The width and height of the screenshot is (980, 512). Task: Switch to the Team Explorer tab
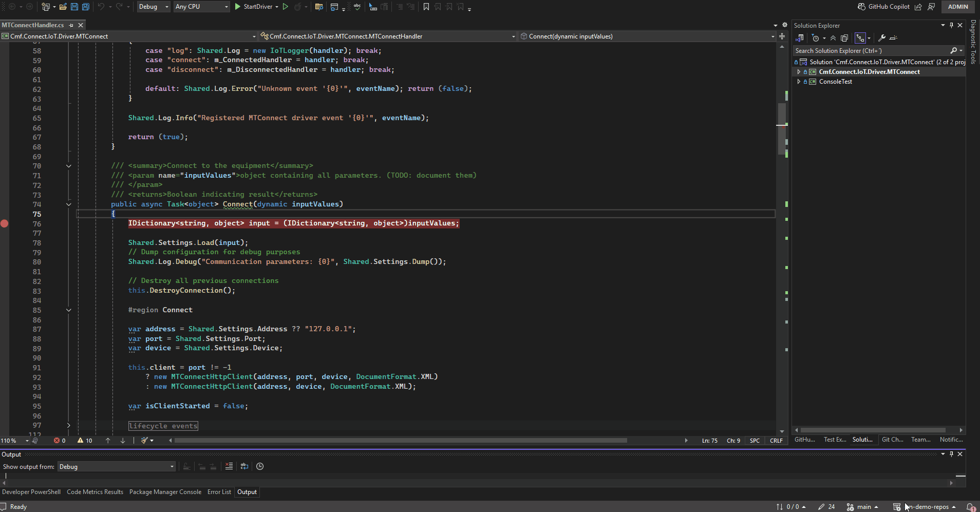click(921, 440)
